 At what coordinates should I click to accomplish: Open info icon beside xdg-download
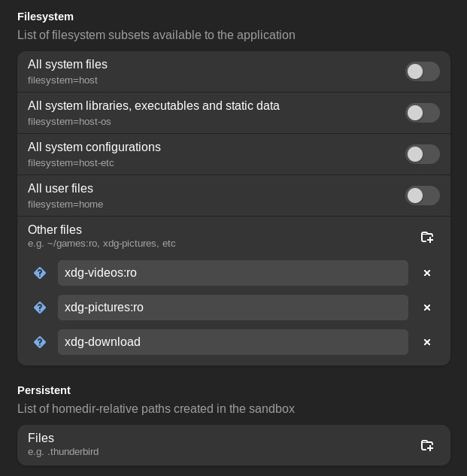point(40,342)
